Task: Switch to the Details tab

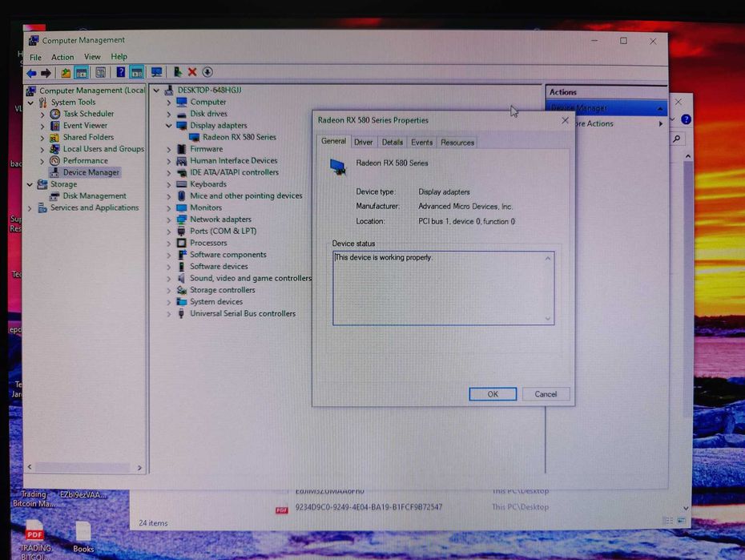Action: click(x=392, y=143)
